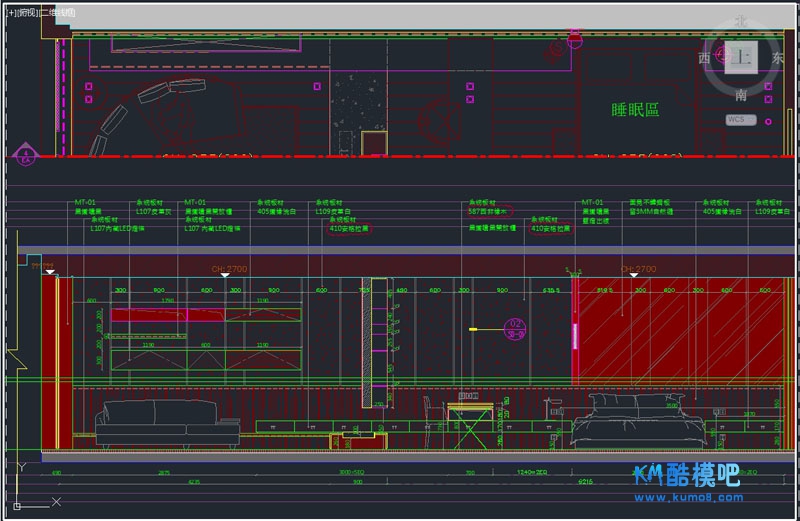Select the 睡眠區 room label text
This screenshot has height=521, width=800.
[x=636, y=110]
